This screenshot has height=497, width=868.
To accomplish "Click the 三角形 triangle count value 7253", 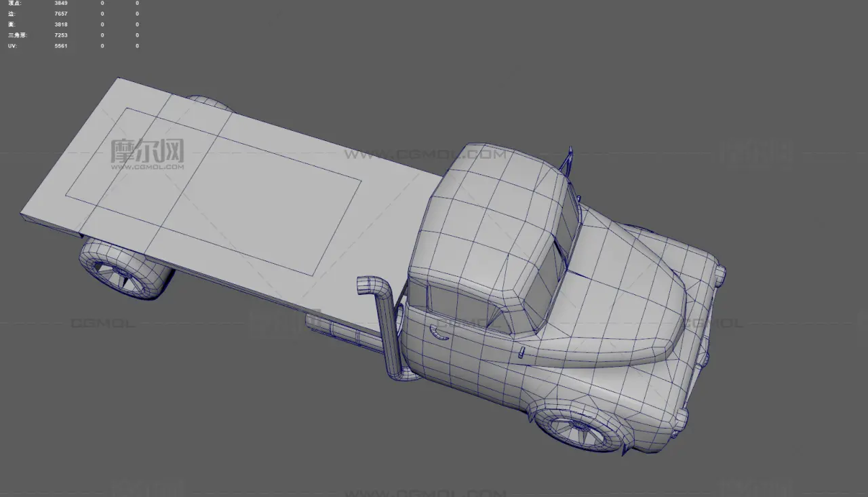I will coord(61,35).
